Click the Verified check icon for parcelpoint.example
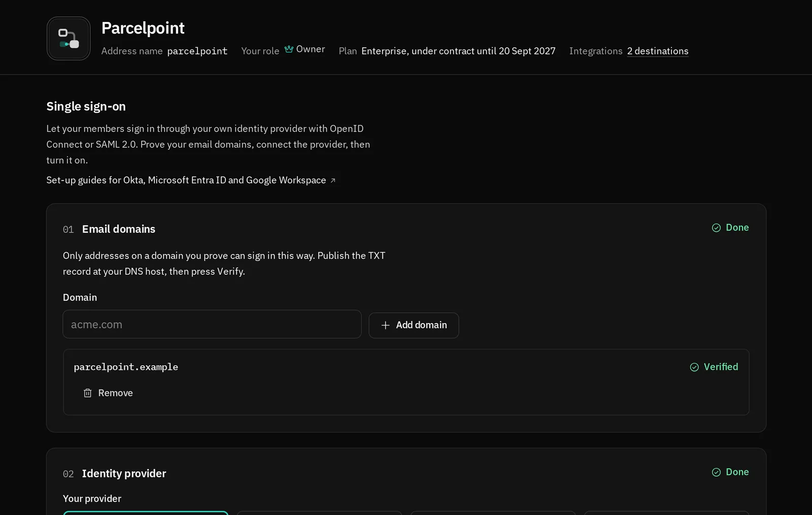812x515 pixels. click(694, 367)
